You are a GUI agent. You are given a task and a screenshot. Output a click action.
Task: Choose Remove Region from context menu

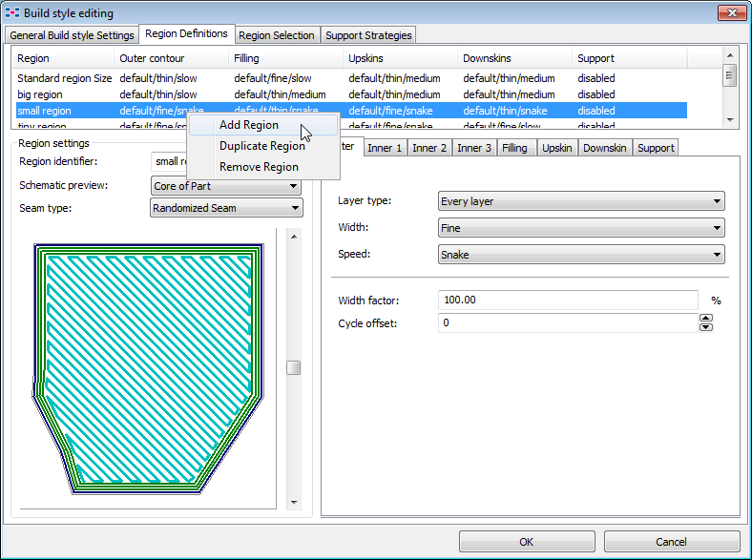pos(259,167)
